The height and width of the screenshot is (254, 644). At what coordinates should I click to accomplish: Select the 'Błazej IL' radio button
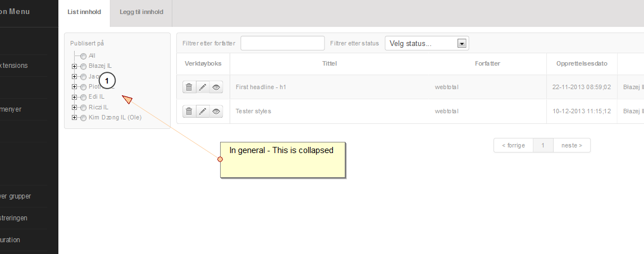(x=83, y=66)
